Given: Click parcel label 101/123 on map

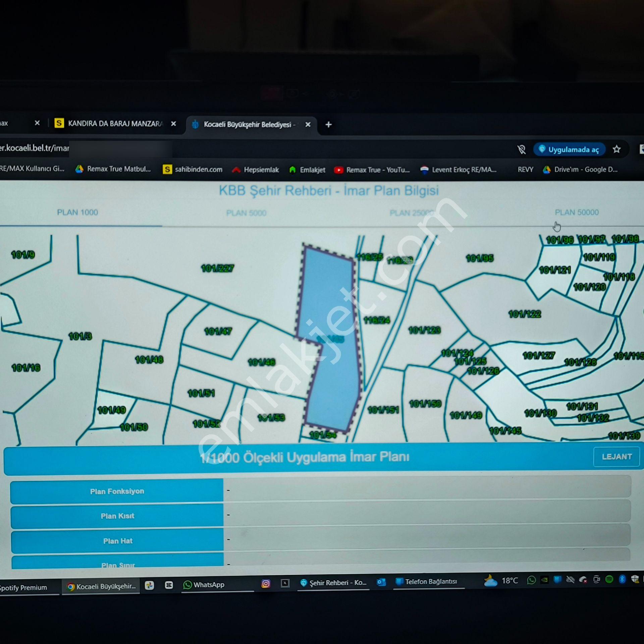Looking at the screenshot, I should (x=424, y=330).
